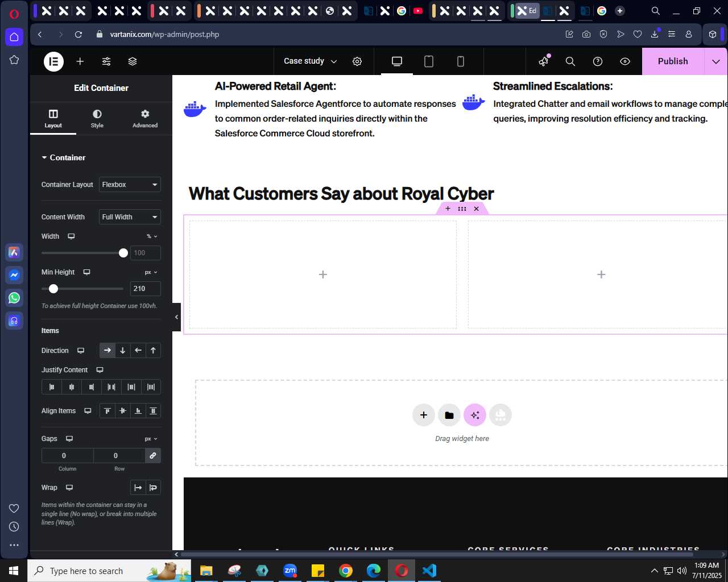Viewport: 728px width, 582px height.
Task: Change Min Height px unit selector
Action: (151, 272)
